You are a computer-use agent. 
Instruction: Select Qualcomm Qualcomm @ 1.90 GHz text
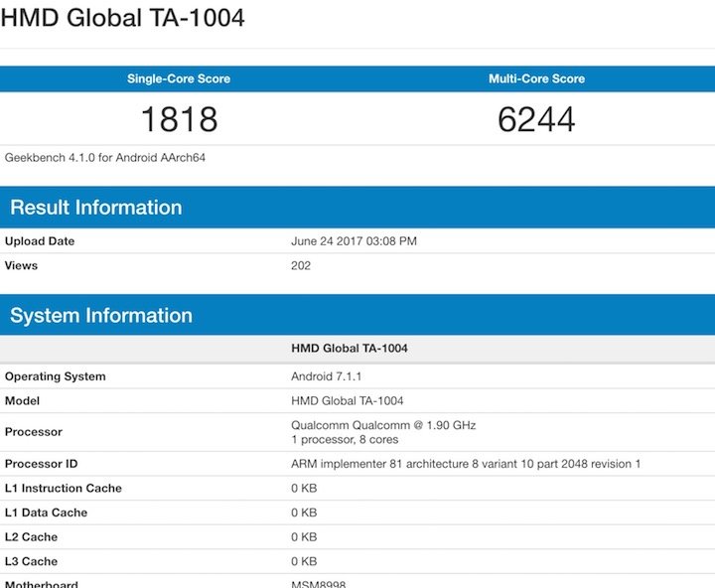(x=383, y=425)
